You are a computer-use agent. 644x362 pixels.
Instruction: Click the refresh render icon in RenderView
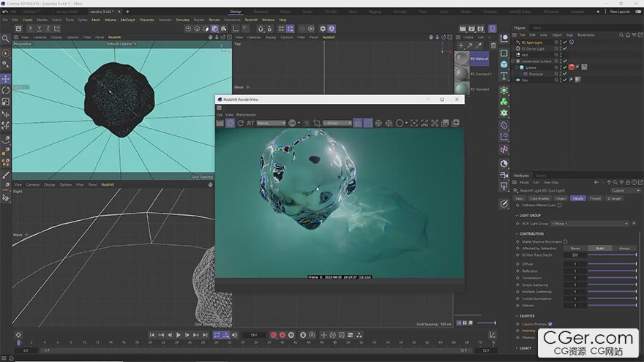(240, 123)
